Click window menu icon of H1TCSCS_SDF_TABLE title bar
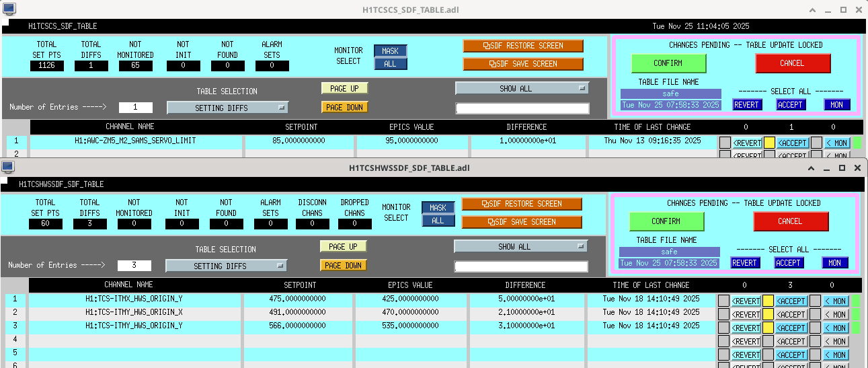 point(9,9)
